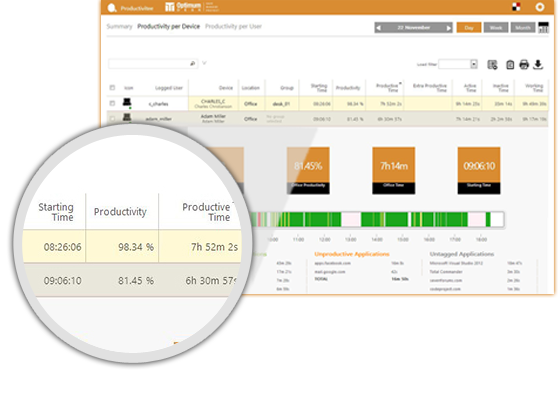Viewport: 560px width, 396px height.
Task: Click the Optimum Desk logo in the header
Action: [x=192, y=7]
